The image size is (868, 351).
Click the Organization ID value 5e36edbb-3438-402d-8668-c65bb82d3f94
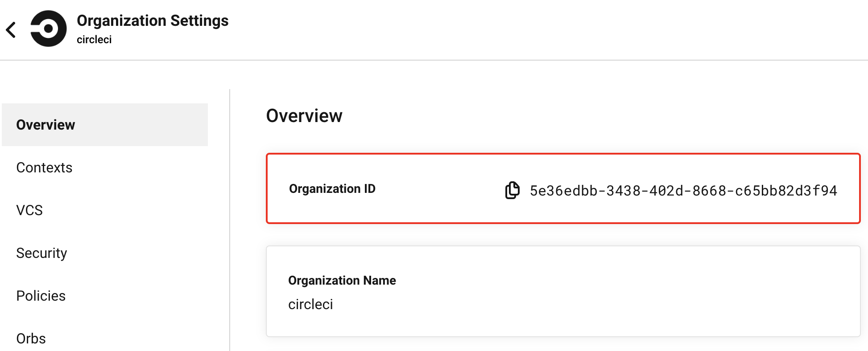[683, 191]
